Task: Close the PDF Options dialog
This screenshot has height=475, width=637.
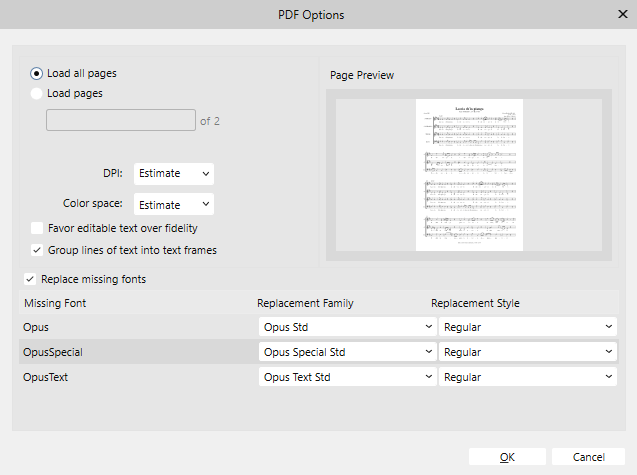Action: click(x=622, y=15)
